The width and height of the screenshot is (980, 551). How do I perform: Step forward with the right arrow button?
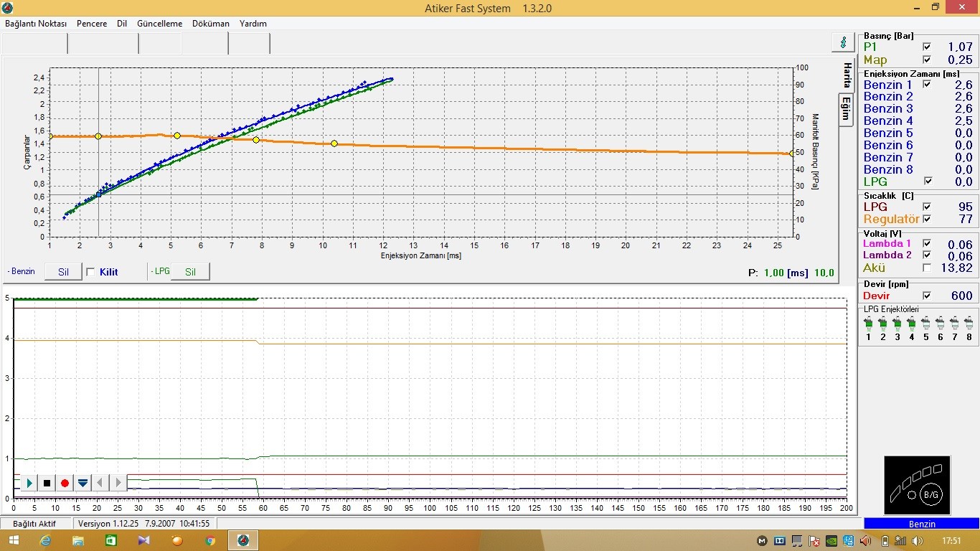(118, 483)
